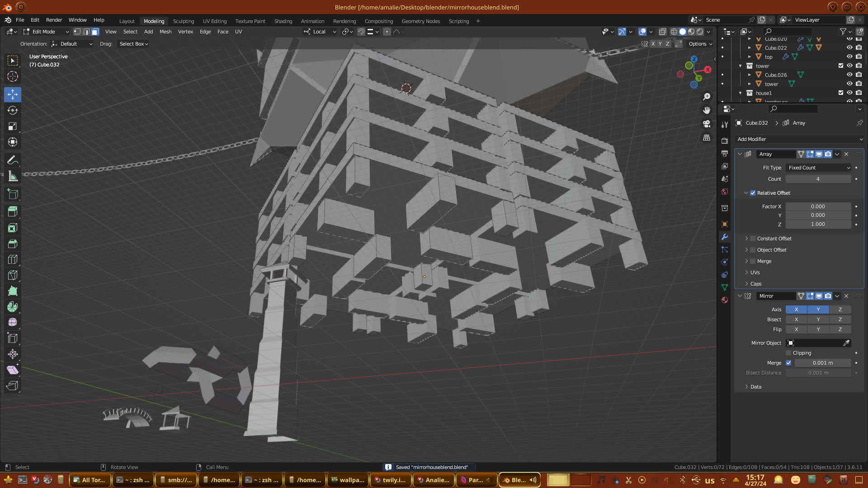
Task: Activate the Cursor tool
Action: 13,76
